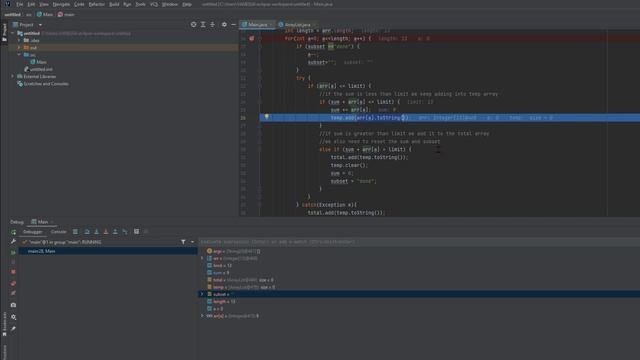Open the Navigate menu
The image size is (640, 360).
(61, 4)
